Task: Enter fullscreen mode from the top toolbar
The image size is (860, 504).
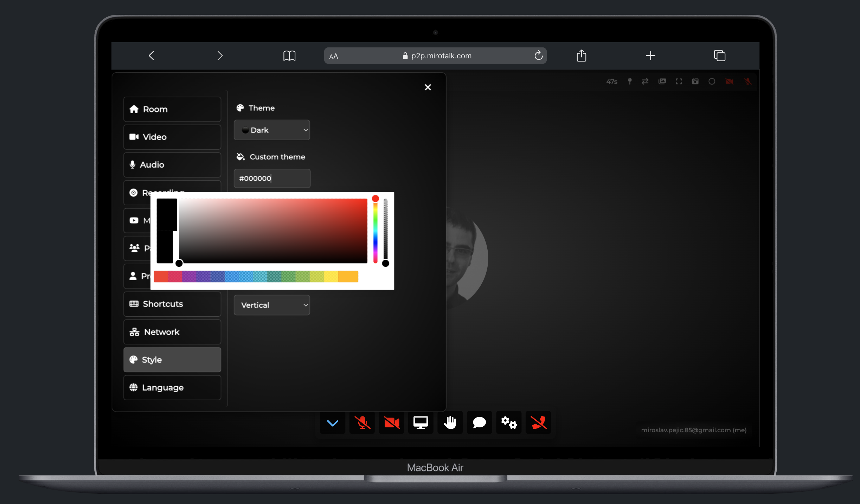Action: tap(679, 81)
